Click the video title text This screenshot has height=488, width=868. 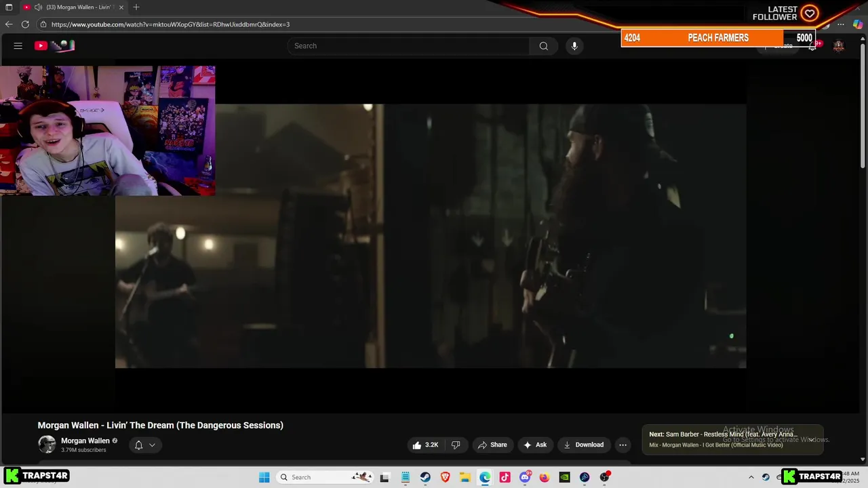point(161,425)
